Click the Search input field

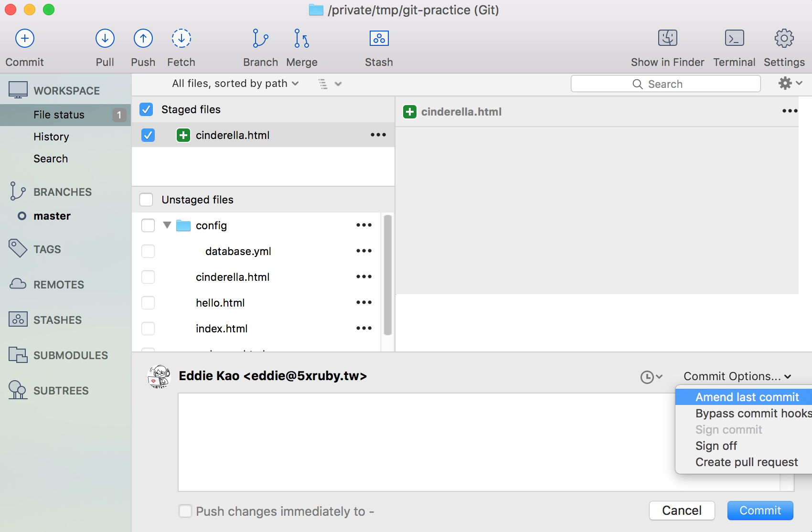(x=665, y=84)
